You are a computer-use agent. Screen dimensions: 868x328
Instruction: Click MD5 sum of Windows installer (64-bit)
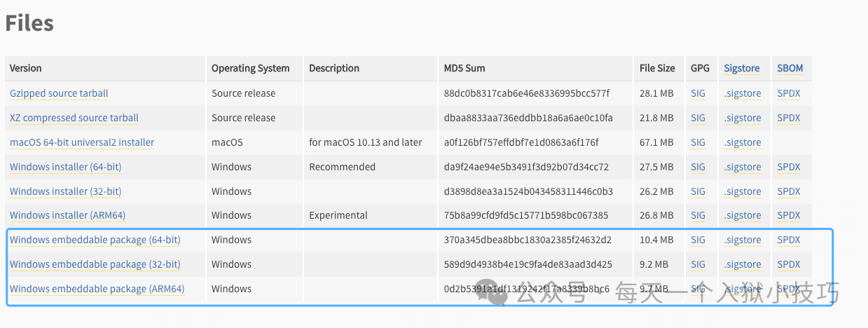point(526,167)
